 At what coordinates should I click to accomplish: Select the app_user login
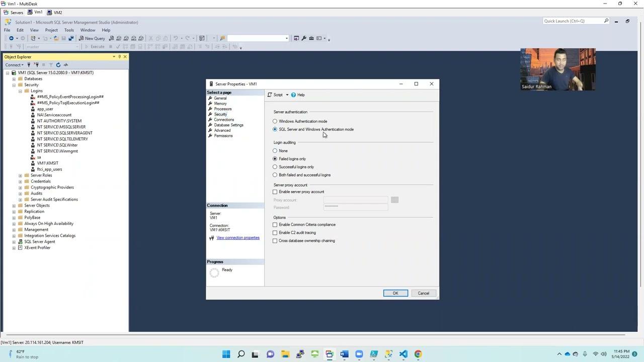coord(45,109)
